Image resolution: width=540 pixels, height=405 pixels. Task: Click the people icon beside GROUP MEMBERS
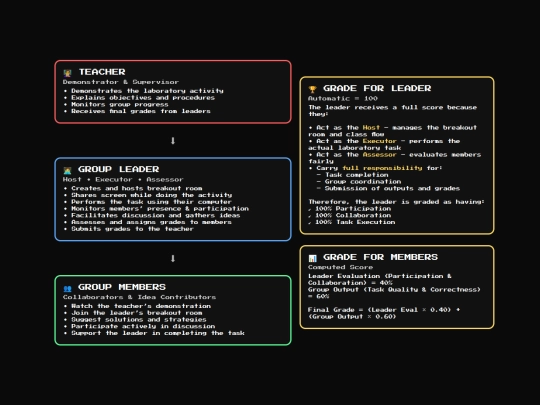67,288
